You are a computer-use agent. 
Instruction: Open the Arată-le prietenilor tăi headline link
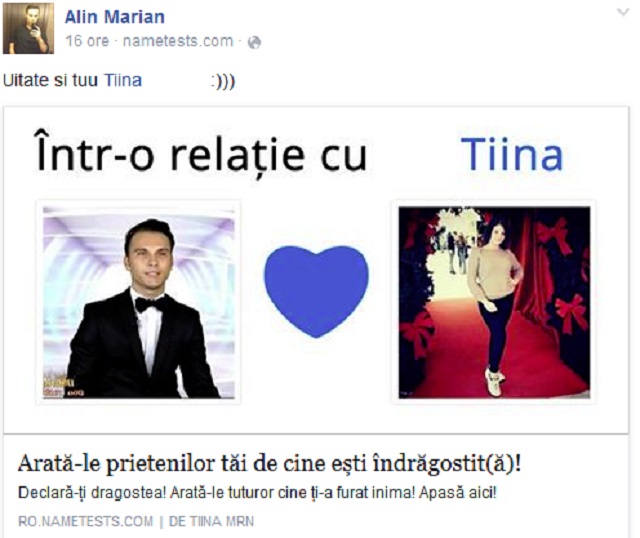click(269, 464)
